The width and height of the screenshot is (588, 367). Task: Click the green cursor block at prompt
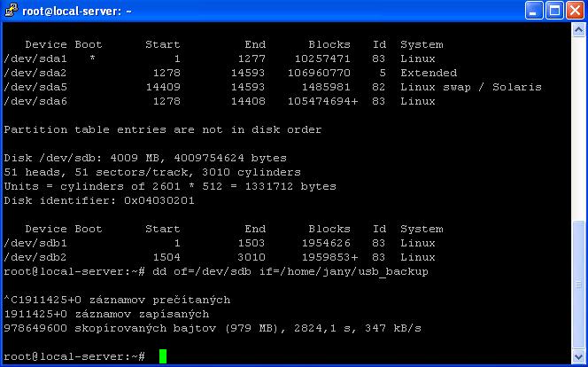pos(163,356)
